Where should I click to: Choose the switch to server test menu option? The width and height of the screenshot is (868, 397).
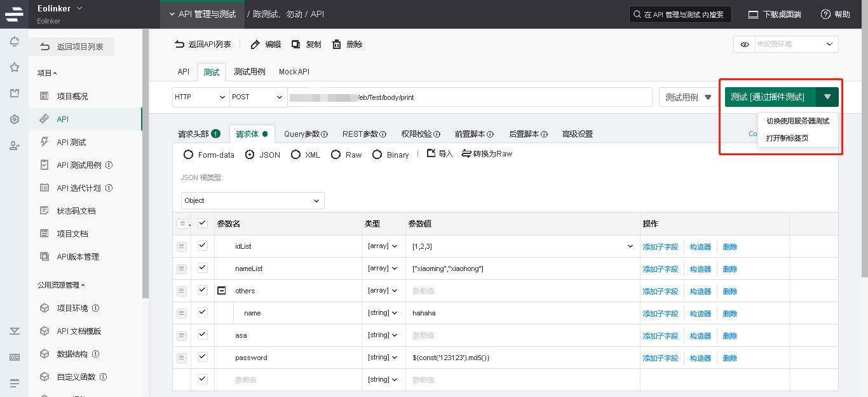click(797, 121)
